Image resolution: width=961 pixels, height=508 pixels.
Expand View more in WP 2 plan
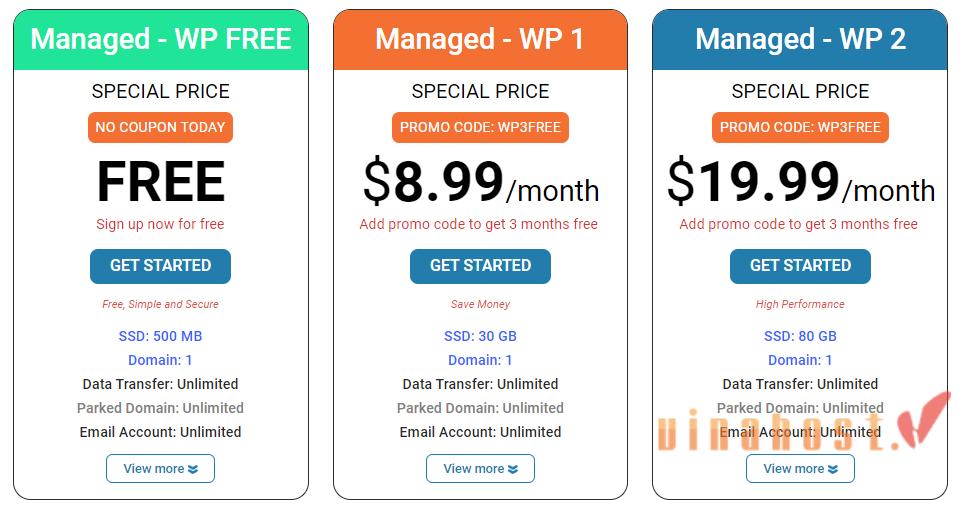coord(800,468)
